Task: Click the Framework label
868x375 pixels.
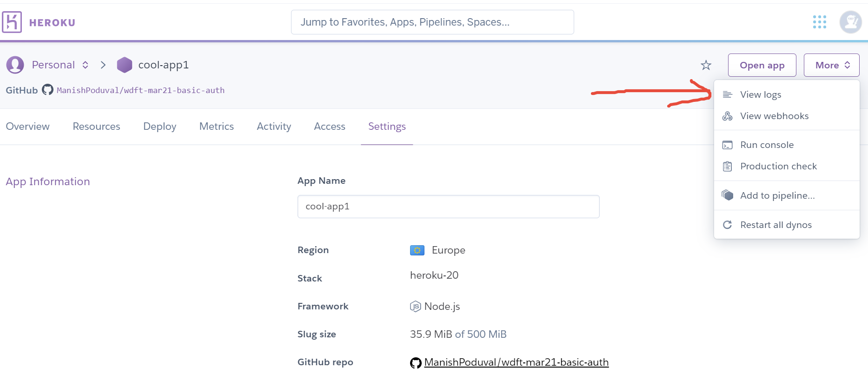Action: coord(323,306)
